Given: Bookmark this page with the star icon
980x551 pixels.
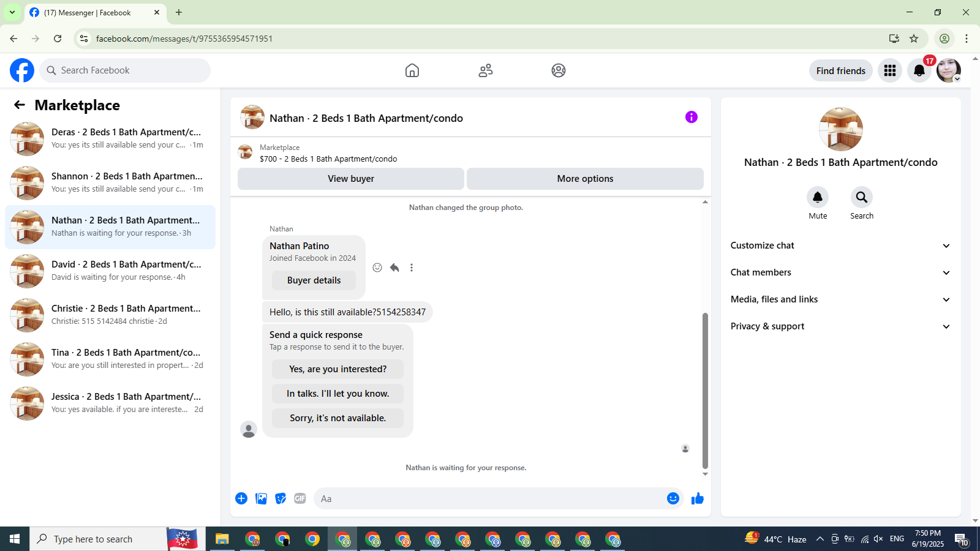Looking at the screenshot, I should click(x=914, y=39).
